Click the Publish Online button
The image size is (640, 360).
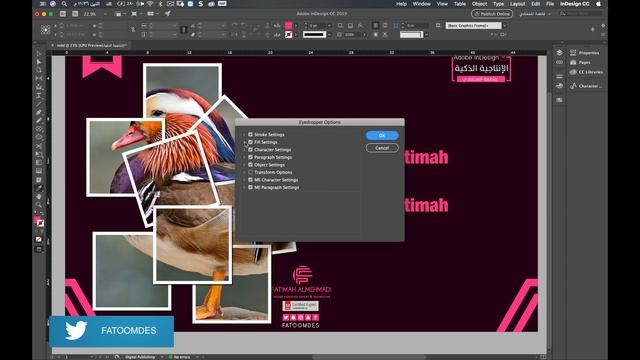(x=492, y=14)
